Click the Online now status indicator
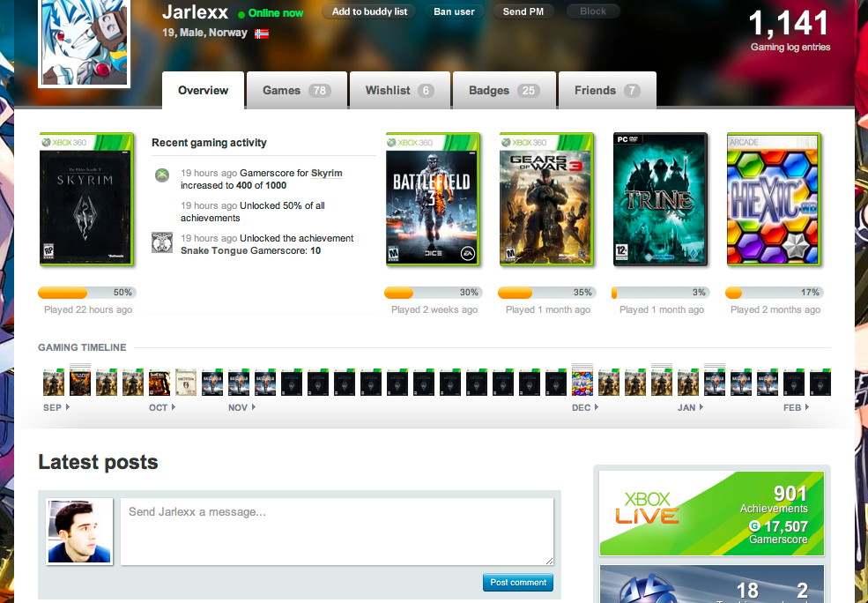868x603 pixels. pos(271,13)
